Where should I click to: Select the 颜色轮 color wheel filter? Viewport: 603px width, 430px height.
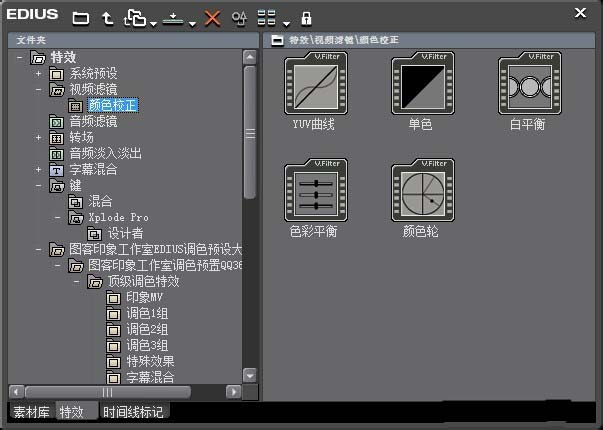tap(423, 190)
